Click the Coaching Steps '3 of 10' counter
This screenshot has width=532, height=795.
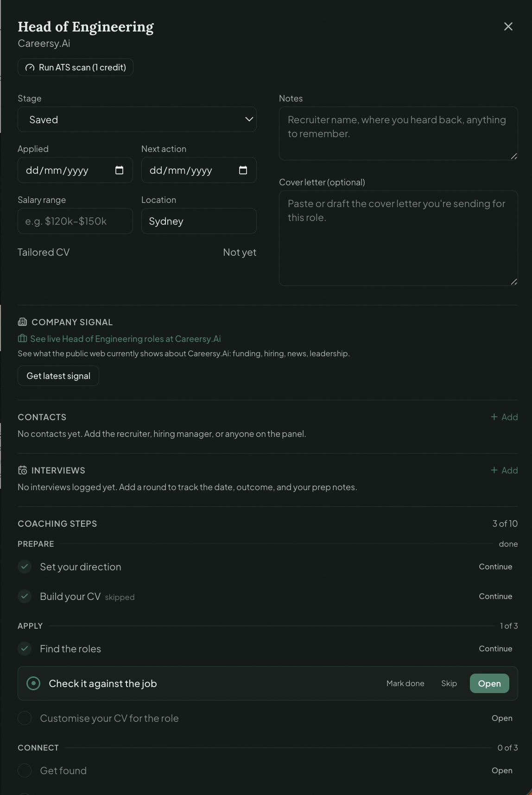point(505,524)
